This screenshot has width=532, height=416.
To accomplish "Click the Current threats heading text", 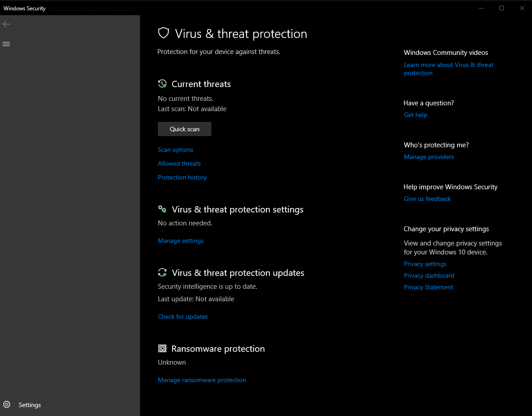I will (201, 84).
